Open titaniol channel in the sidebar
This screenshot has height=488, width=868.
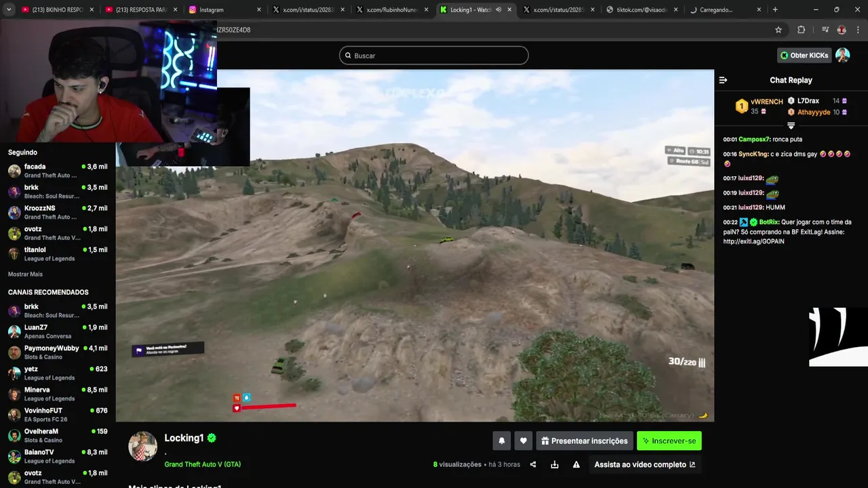58,254
